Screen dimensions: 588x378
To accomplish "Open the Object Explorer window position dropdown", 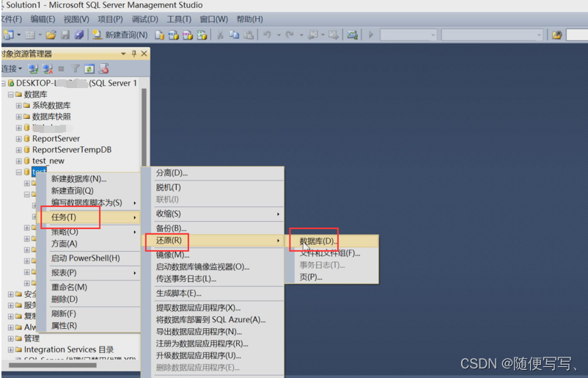I will pos(123,54).
